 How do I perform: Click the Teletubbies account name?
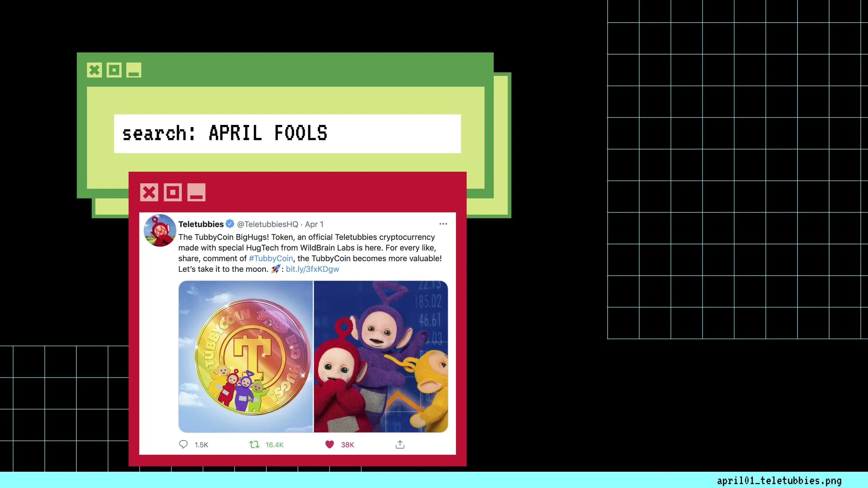point(201,224)
